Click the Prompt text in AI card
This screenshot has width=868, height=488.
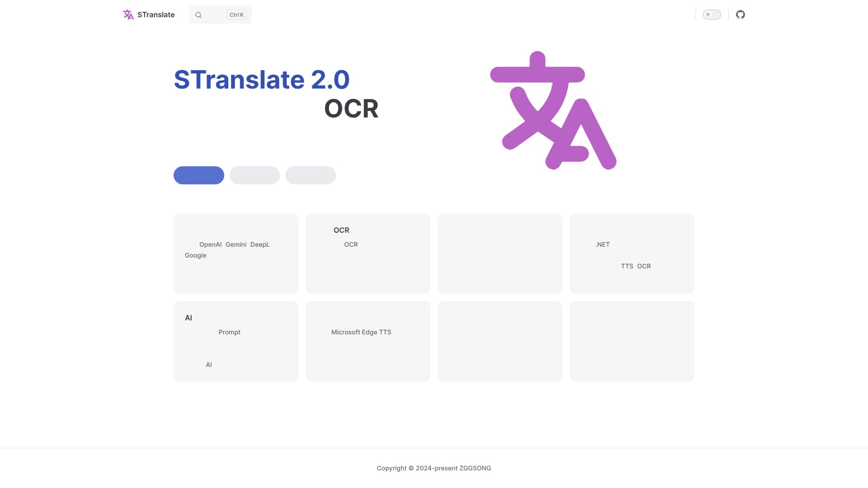coord(230,332)
